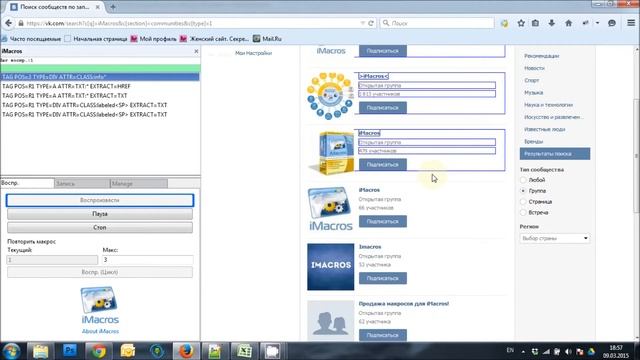Subscribe to Продажа макросов для iMacros group
This screenshot has height=360, width=640.
click(383, 335)
